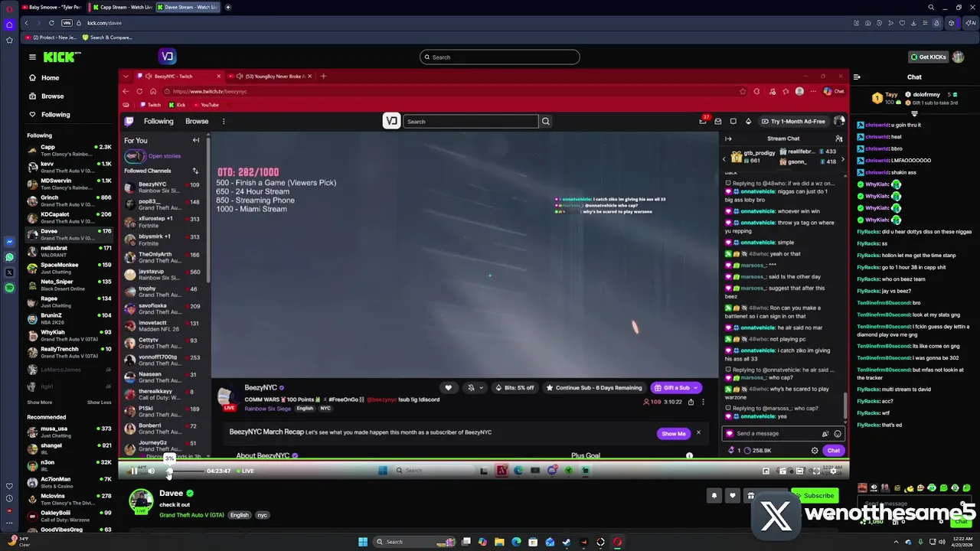Pause the Kick stream player
980x551 pixels.
pos(134,471)
